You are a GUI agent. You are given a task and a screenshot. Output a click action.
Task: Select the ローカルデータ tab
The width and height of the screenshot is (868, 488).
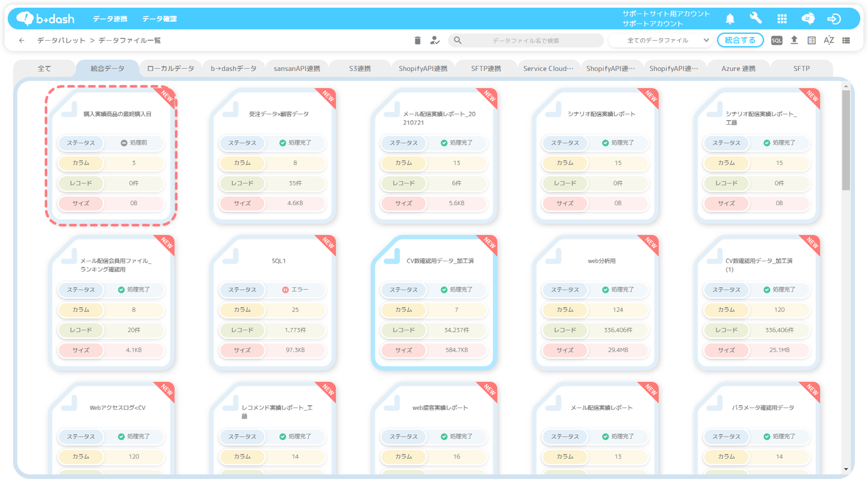[x=171, y=69]
